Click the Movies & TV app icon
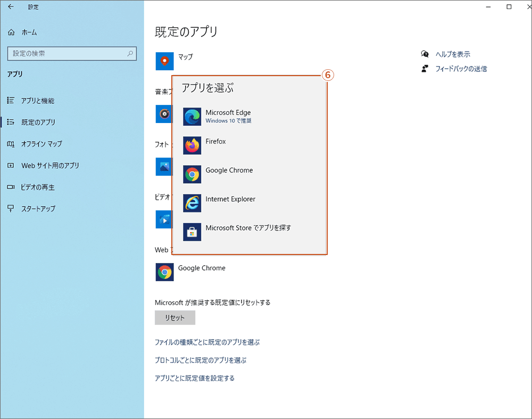532x419 pixels. (x=164, y=219)
